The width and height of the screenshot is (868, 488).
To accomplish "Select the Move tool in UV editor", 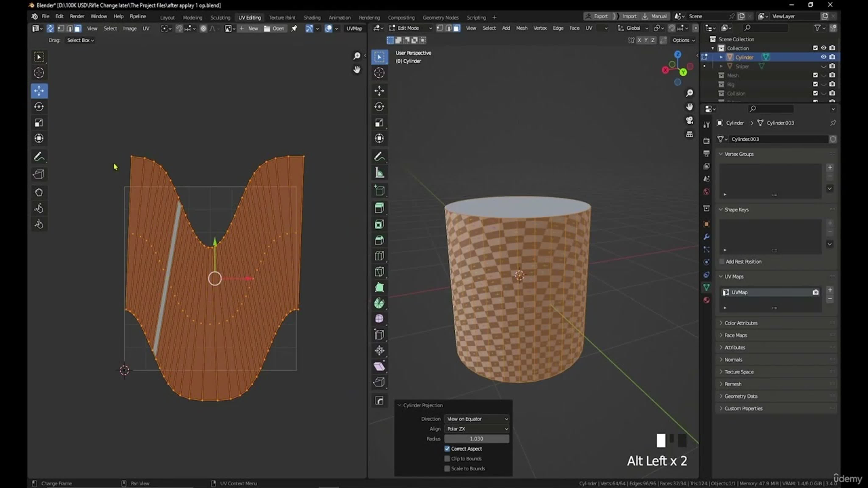I will pos(39,91).
